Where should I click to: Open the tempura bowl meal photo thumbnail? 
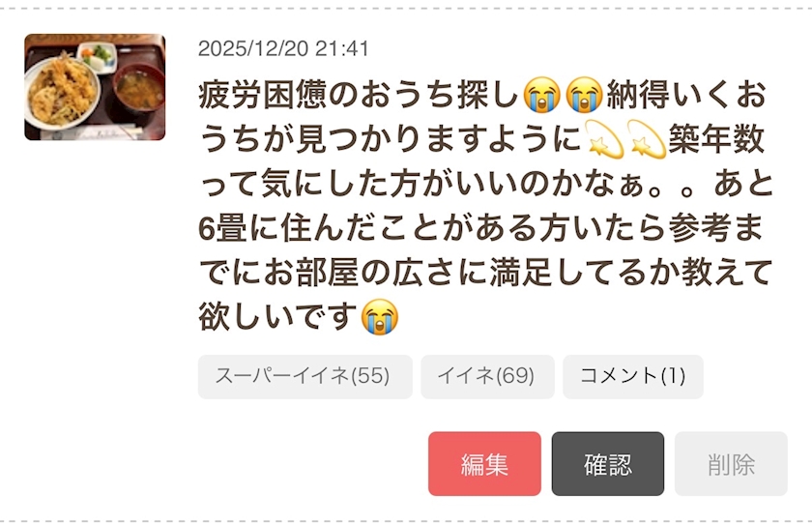(x=95, y=87)
